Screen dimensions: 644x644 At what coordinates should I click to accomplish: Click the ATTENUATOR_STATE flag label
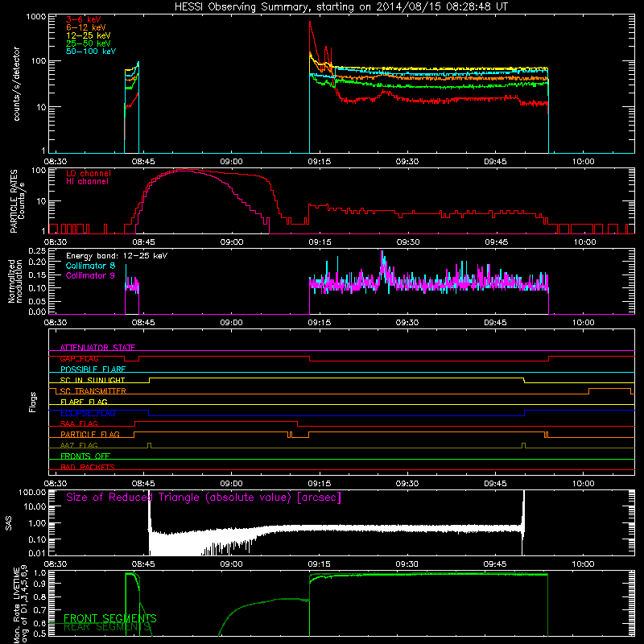click(97, 348)
